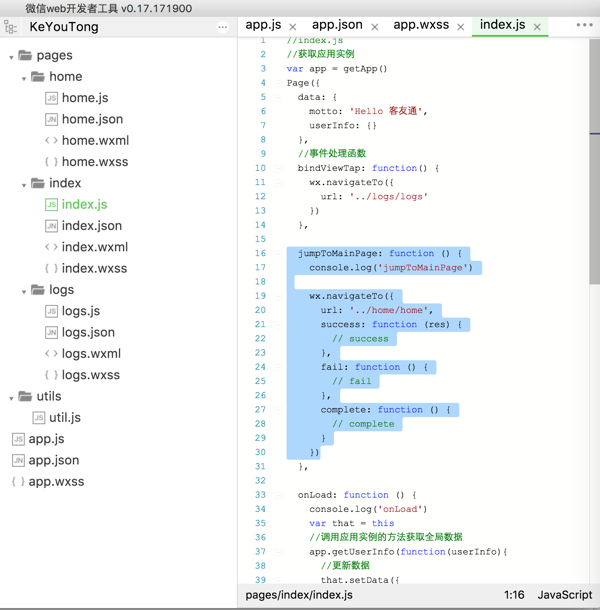Screen dimensions: 600x610
Task: Collapse the utils folder
Action: [12, 398]
